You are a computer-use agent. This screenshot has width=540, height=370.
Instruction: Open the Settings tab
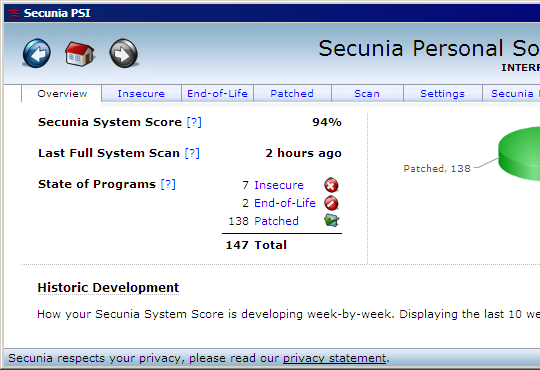pos(443,93)
